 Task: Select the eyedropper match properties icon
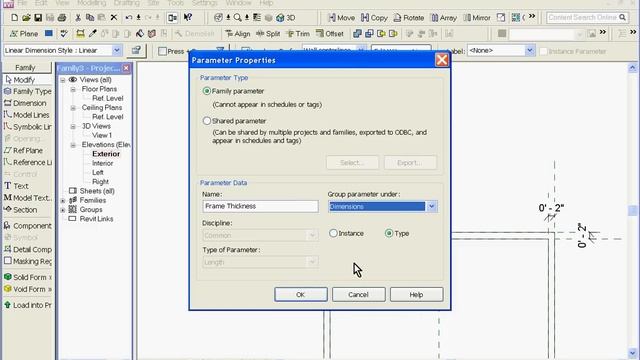(x=93, y=34)
